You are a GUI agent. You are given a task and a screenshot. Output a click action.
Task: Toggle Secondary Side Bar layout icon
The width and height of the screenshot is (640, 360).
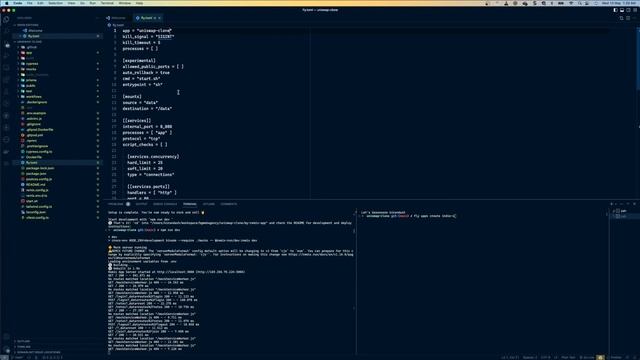tap(629, 10)
